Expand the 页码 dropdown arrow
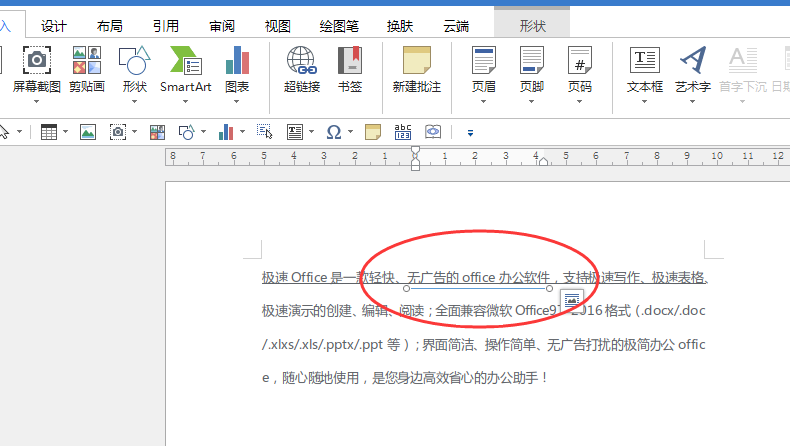Screen dimensions: 790x446 coord(579,102)
